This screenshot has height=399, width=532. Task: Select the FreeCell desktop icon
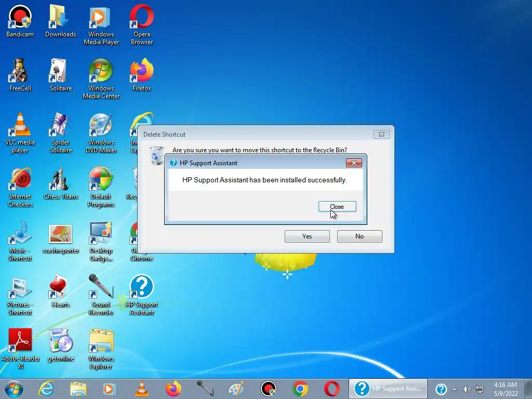[20, 75]
